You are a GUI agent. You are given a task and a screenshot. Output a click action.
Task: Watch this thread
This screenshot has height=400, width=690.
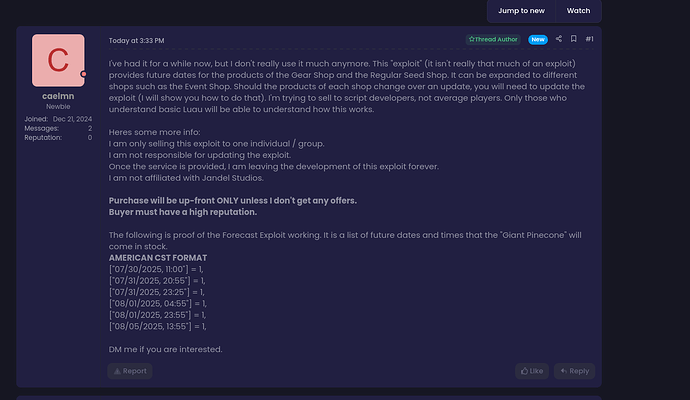(578, 11)
